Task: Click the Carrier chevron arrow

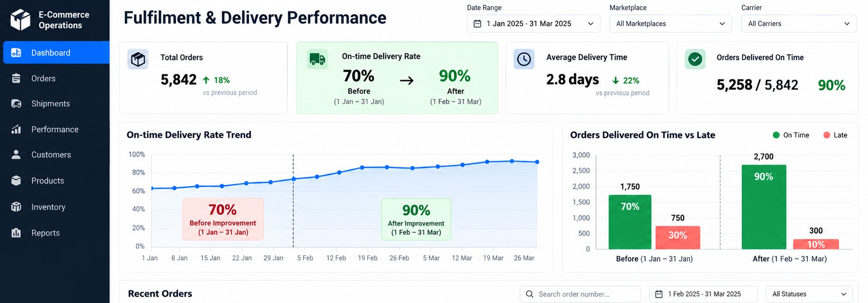Action: pyautogui.click(x=847, y=23)
